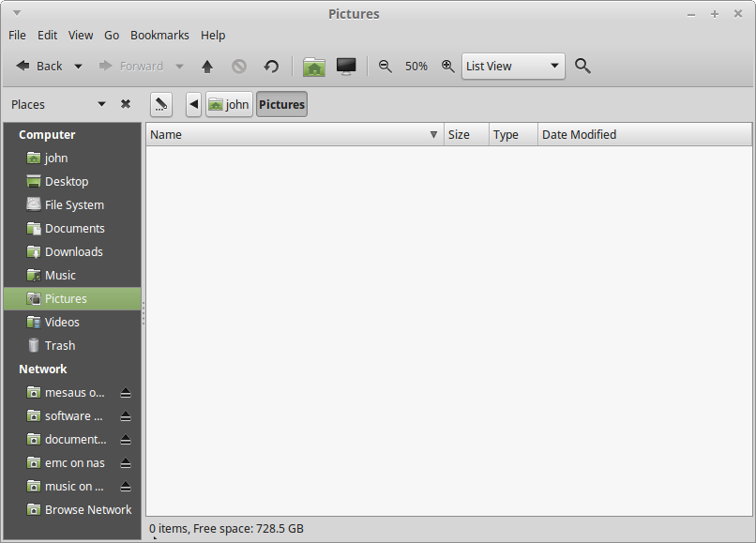Open Music in the sidebar
This screenshot has height=543, width=756.
[x=72, y=276]
